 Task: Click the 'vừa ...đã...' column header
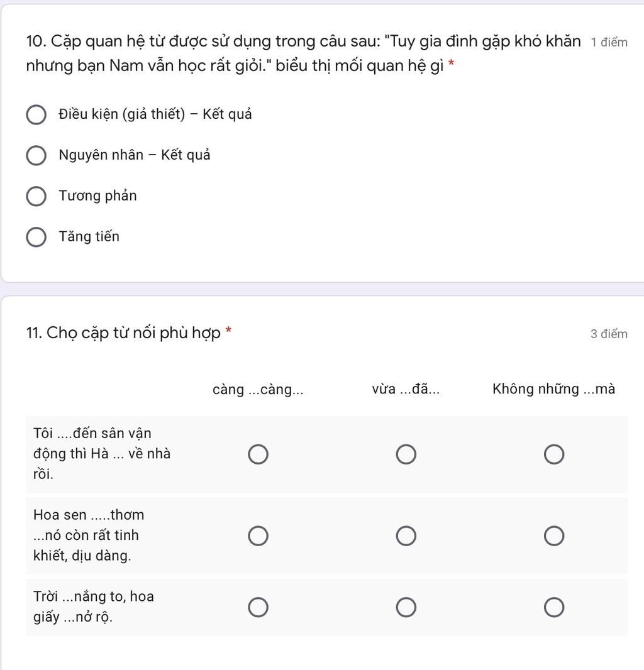point(406,389)
